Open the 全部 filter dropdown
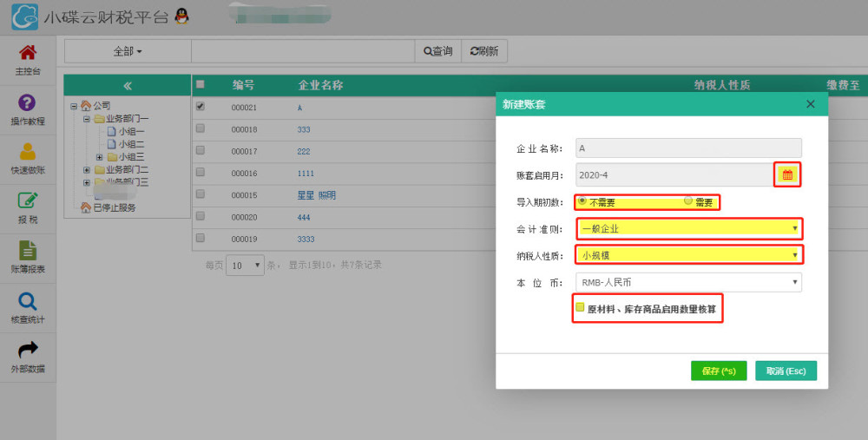This screenshot has height=440, width=868. tap(128, 51)
